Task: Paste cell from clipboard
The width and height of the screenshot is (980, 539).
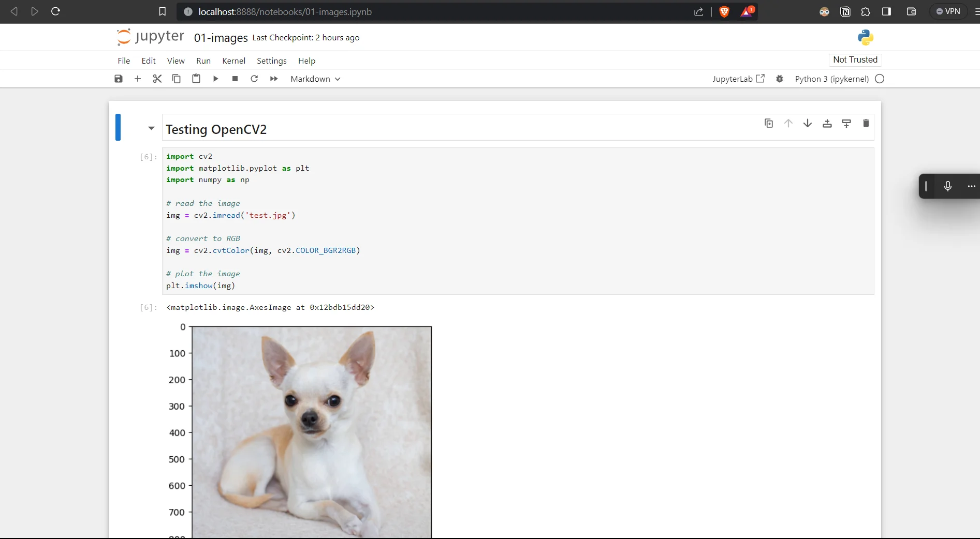Action: coord(196,79)
